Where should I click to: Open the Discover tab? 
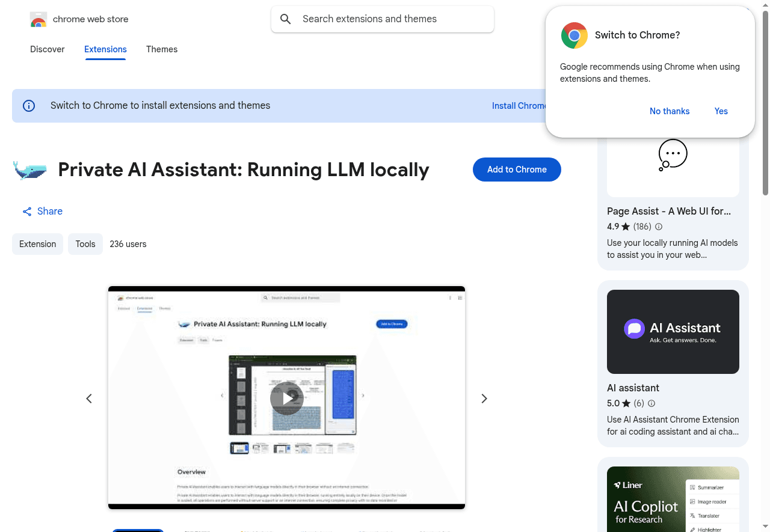click(x=47, y=49)
